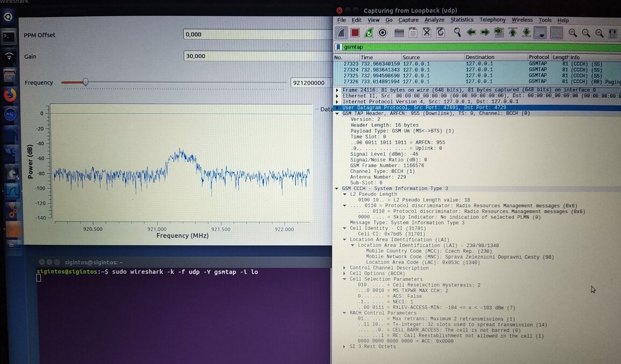Viewport: 621px width, 364px height.
Task: Open the Edit menu
Action: click(356, 20)
